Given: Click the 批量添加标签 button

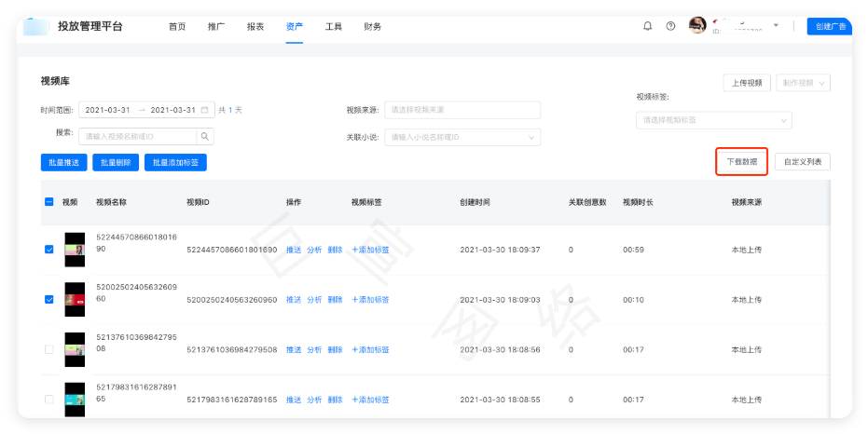Looking at the screenshot, I should point(175,163).
